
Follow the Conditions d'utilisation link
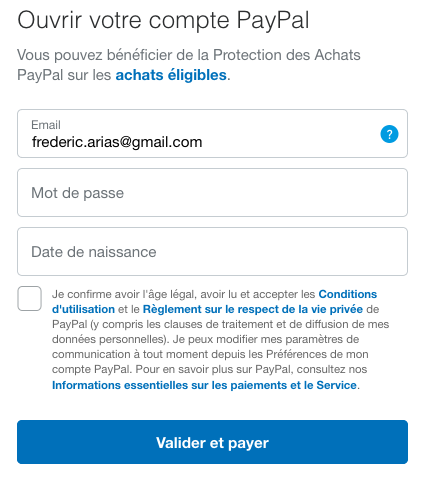(348, 294)
